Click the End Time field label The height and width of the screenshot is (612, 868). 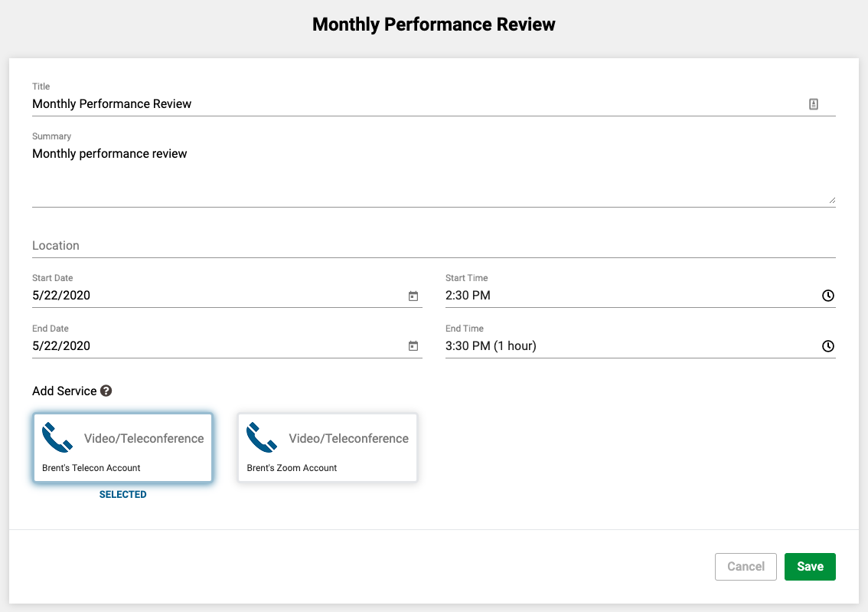[x=465, y=329]
